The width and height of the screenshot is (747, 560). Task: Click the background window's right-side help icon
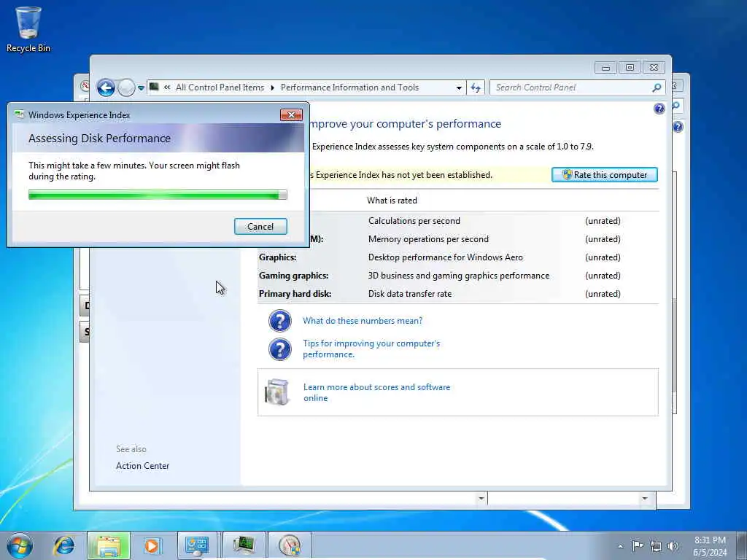pyautogui.click(x=678, y=127)
